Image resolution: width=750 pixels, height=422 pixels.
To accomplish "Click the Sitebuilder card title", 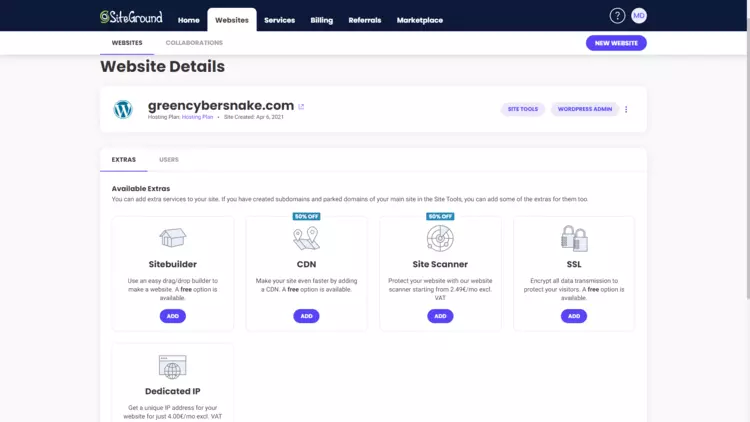I will point(173,264).
